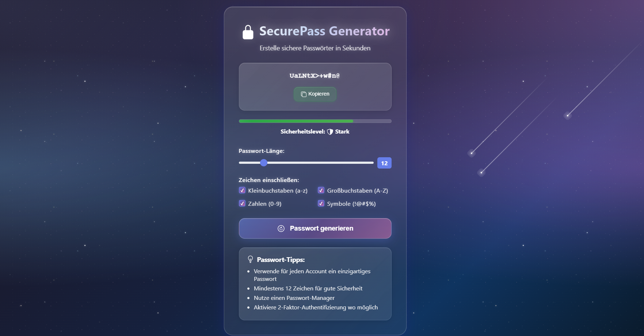Click the blue 12 length badge
The width and height of the screenshot is (644, 336).
click(x=384, y=163)
